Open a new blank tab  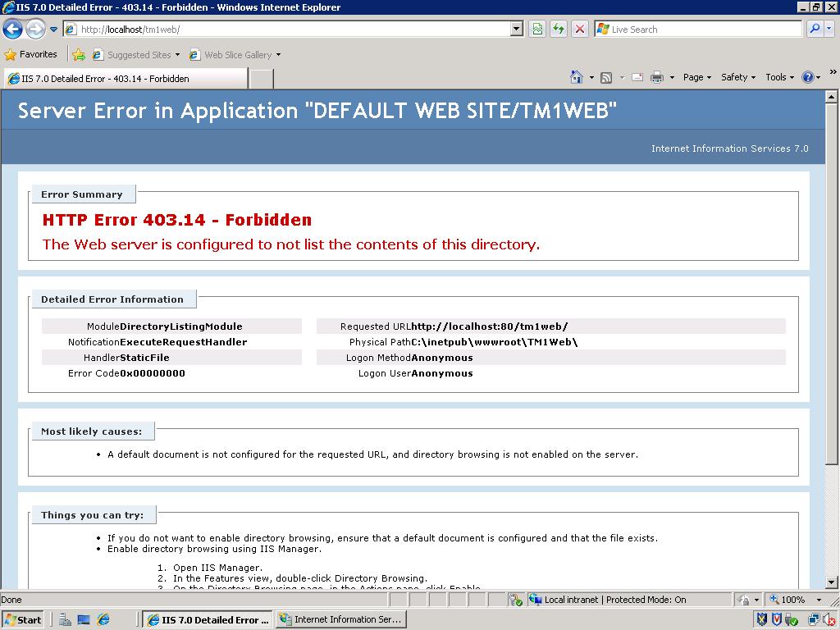point(262,79)
